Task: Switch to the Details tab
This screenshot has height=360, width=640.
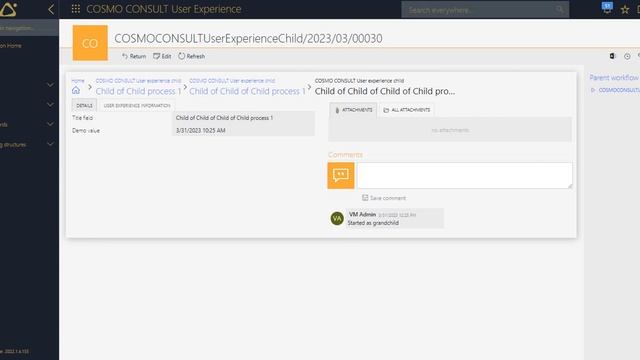Action: [x=84, y=105]
